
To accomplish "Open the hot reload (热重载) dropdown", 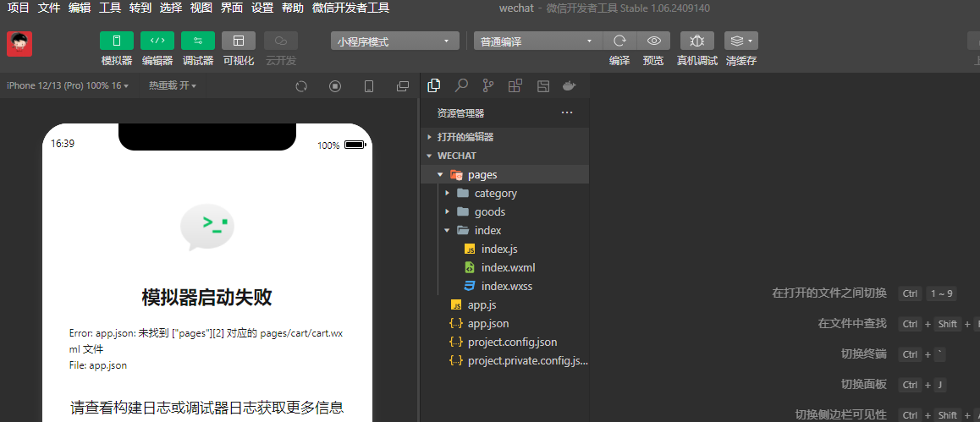I will (x=173, y=85).
